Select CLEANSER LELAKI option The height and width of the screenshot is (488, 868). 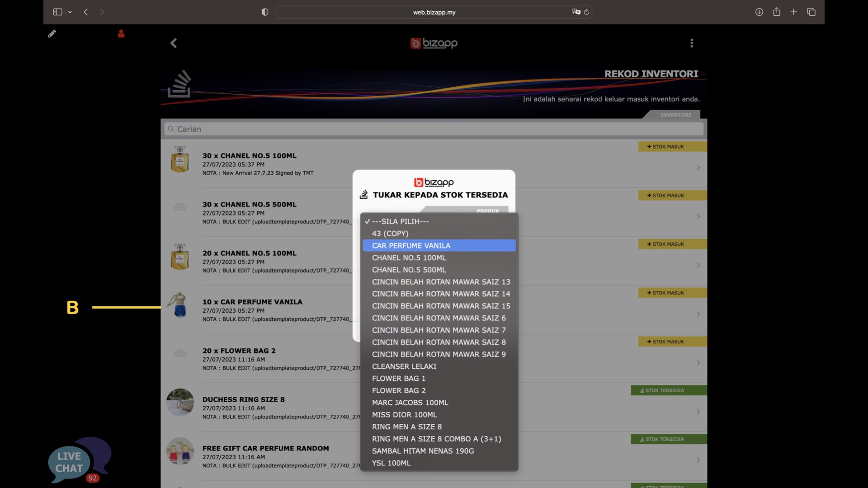(x=439, y=366)
